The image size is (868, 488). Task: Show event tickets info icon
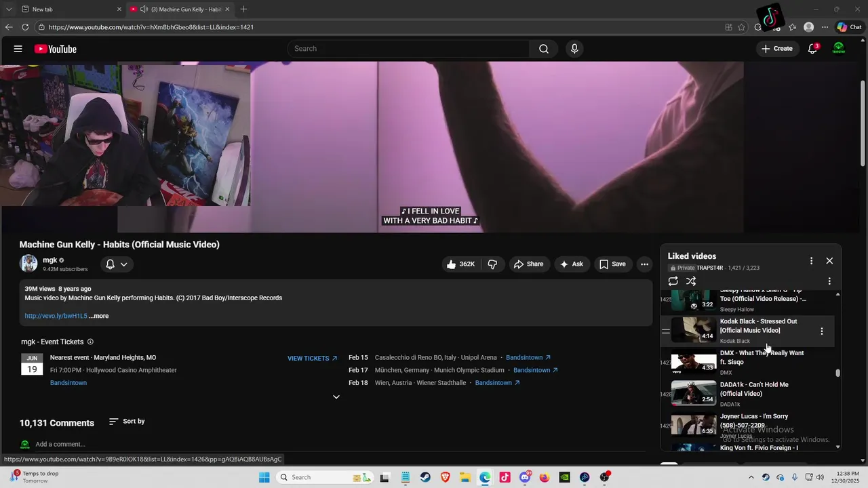click(90, 342)
